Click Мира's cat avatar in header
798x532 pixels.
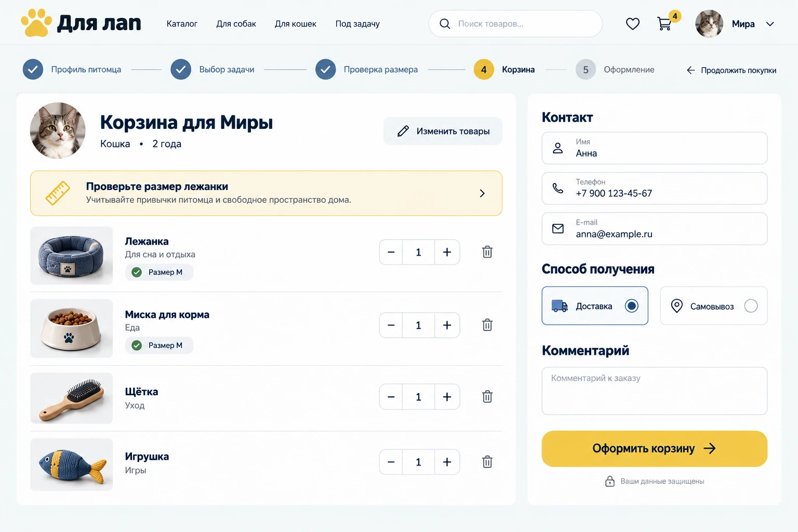pos(709,24)
